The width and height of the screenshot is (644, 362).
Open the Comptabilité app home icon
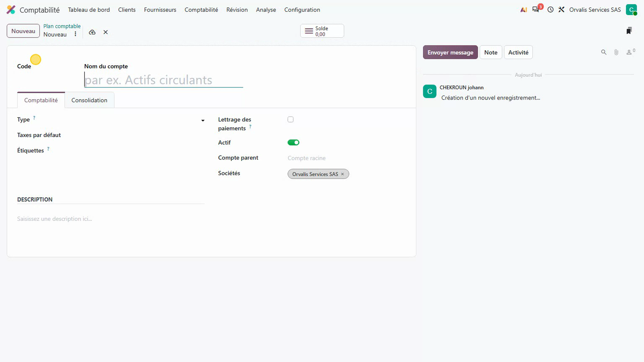pyautogui.click(x=11, y=10)
